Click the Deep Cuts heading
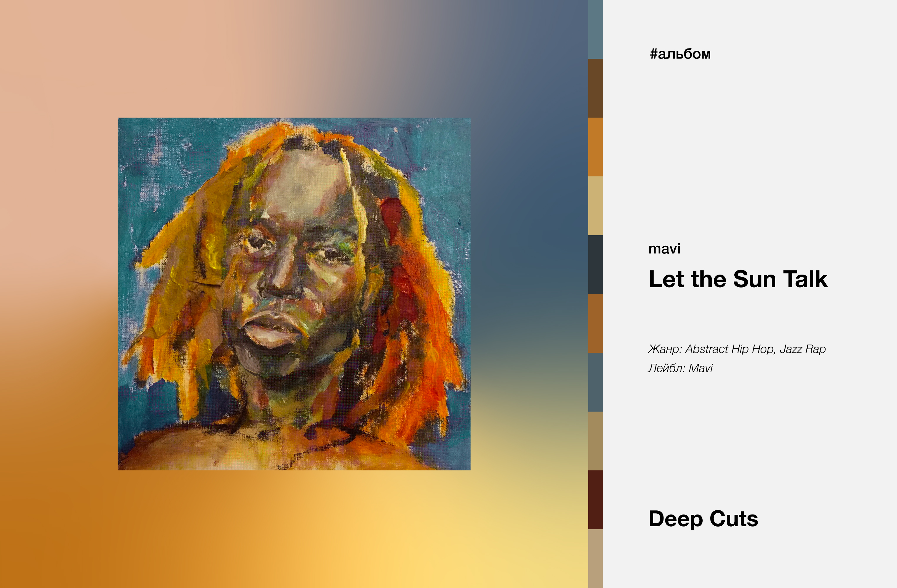897x588 pixels. point(703,519)
